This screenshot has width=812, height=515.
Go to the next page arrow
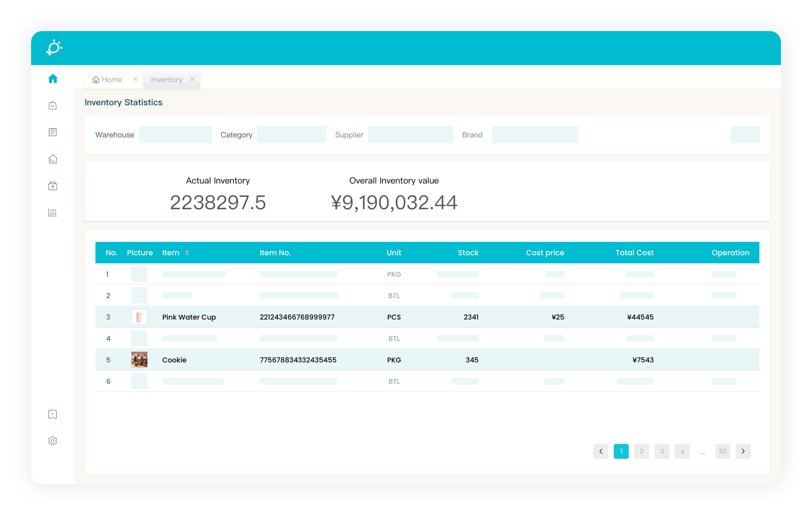point(743,451)
